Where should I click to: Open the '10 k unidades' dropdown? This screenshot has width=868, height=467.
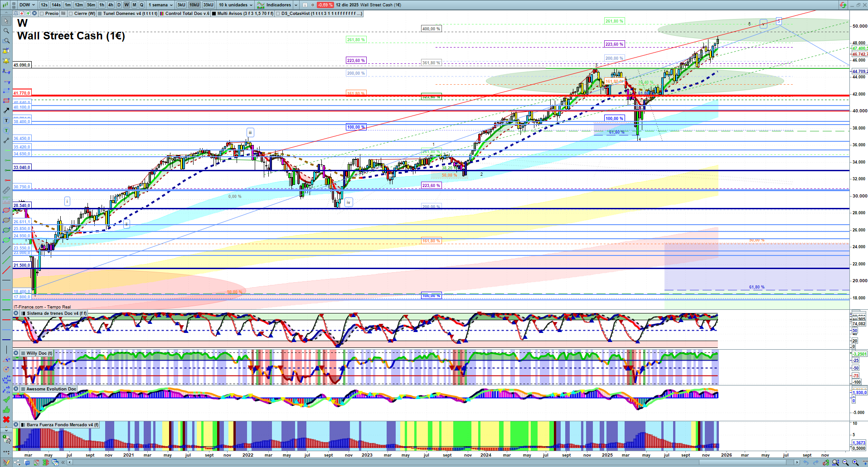tap(235, 5)
